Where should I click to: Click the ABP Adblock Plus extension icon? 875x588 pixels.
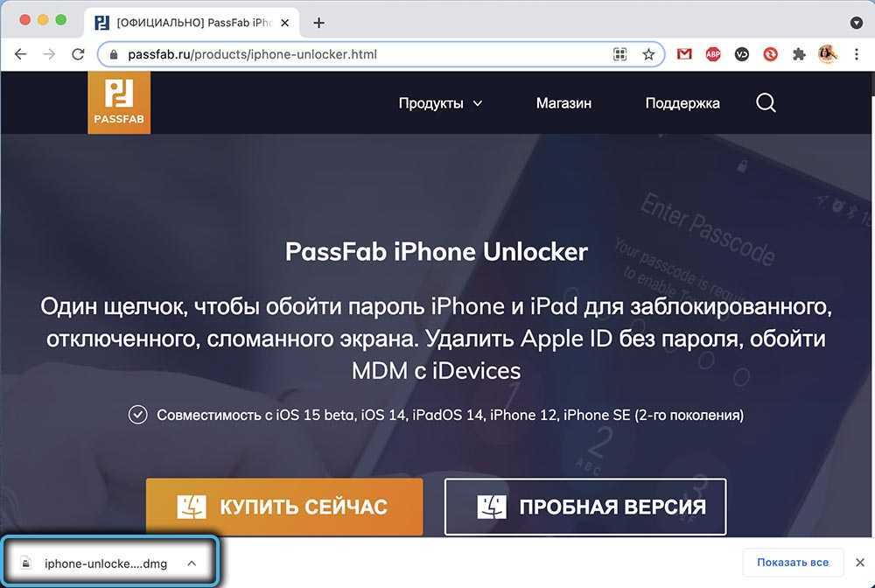tap(712, 54)
